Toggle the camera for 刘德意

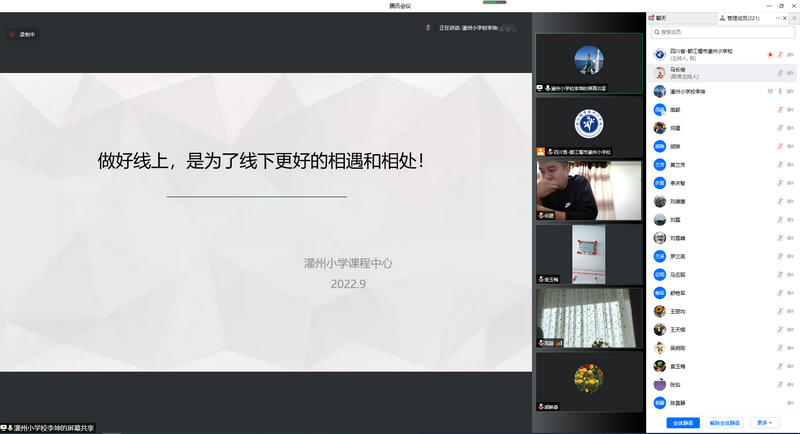(x=792, y=201)
